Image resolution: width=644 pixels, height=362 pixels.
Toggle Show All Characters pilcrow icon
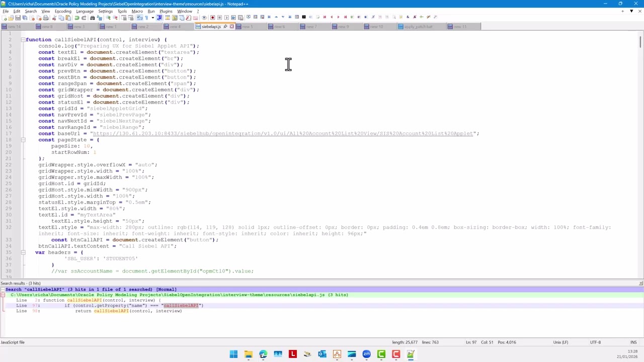pos(146,17)
